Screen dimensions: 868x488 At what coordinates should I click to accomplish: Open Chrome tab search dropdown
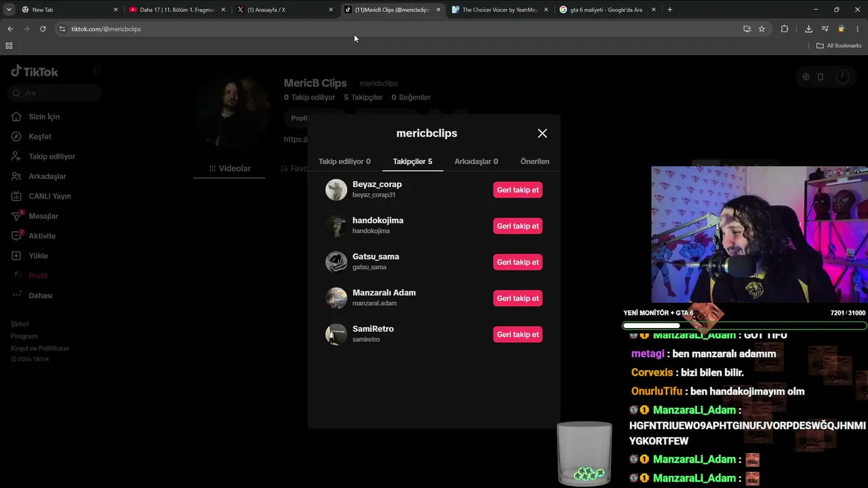point(9,9)
